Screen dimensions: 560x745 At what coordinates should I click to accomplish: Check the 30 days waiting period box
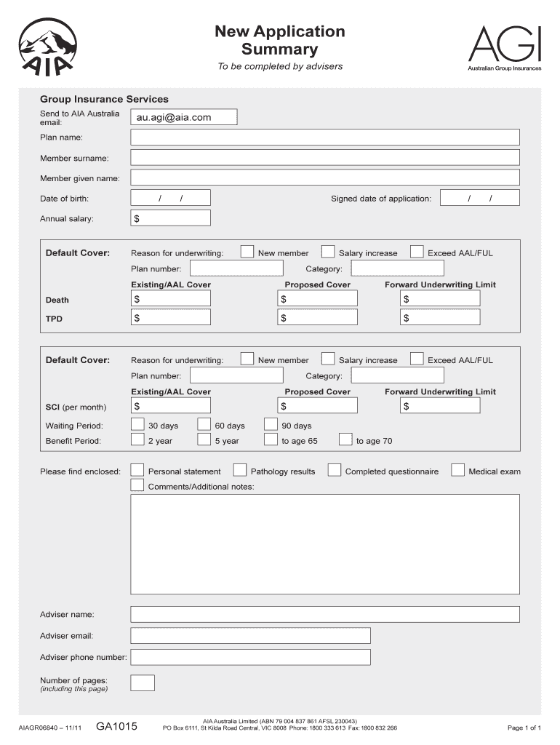click(x=137, y=425)
